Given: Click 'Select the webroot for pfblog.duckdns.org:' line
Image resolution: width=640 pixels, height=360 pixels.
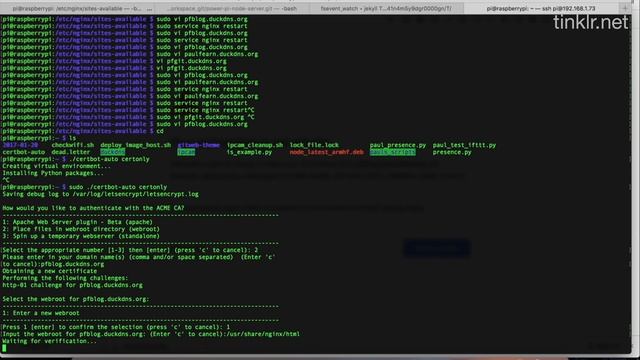Looking at the screenshot, I should pos(76,299).
